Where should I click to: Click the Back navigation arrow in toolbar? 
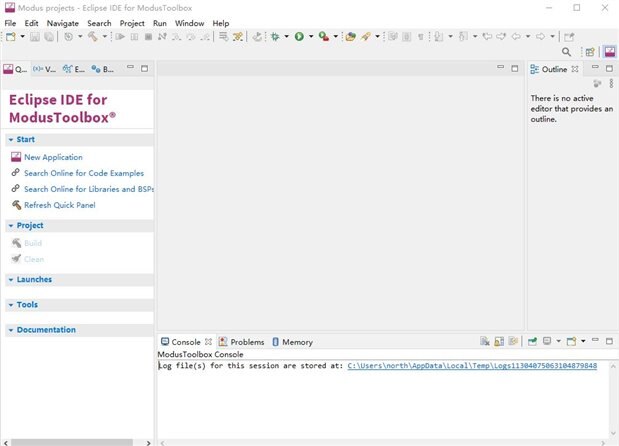[516, 37]
